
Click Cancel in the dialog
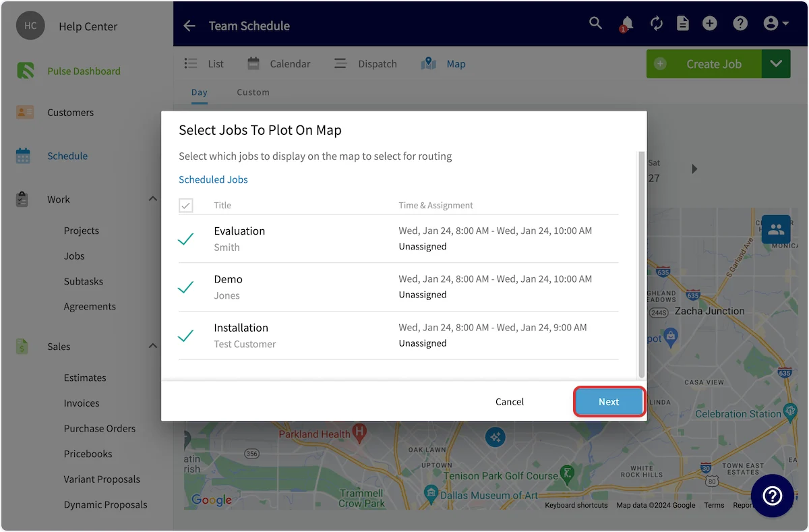pyautogui.click(x=510, y=401)
